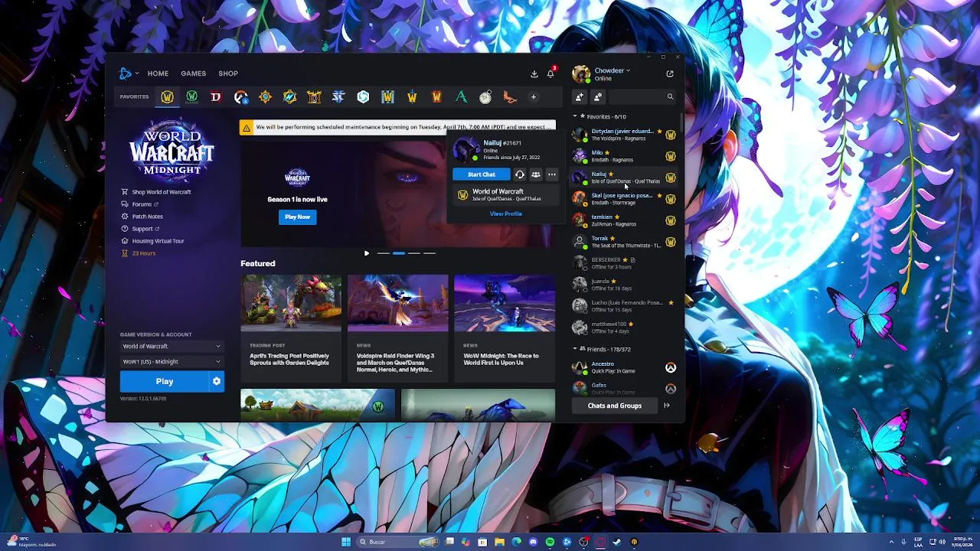Select friend Dirtydan in favorites
The height and width of the screenshot is (551, 980).
626,135
